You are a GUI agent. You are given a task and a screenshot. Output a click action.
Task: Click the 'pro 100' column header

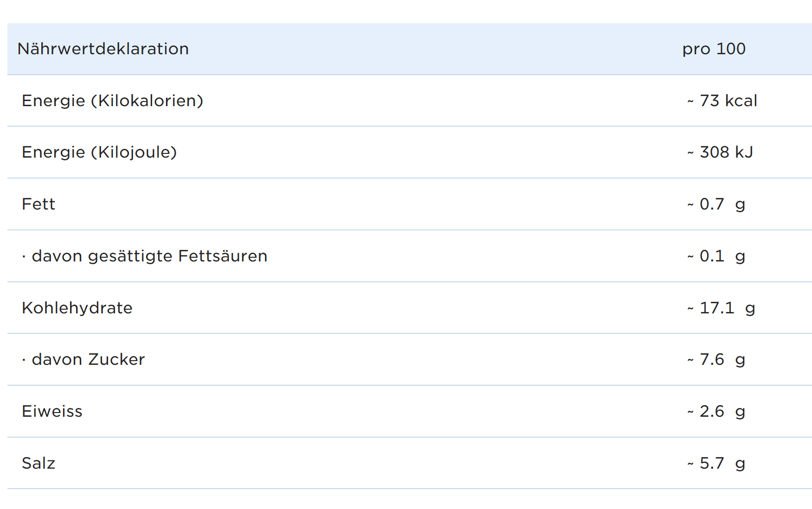coord(714,49)
